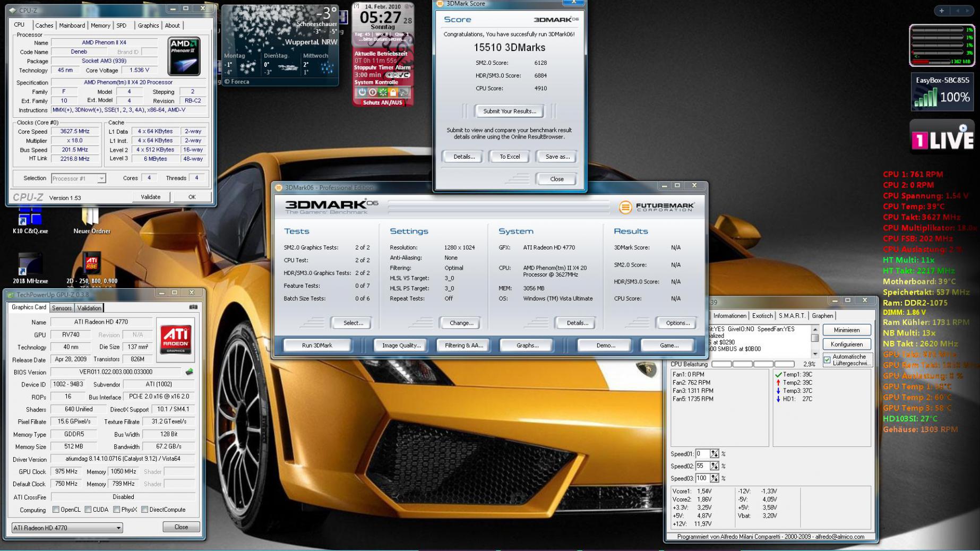Click the To Excel button
The height and width of the screenshot is (551, 980).
point(510,157)
